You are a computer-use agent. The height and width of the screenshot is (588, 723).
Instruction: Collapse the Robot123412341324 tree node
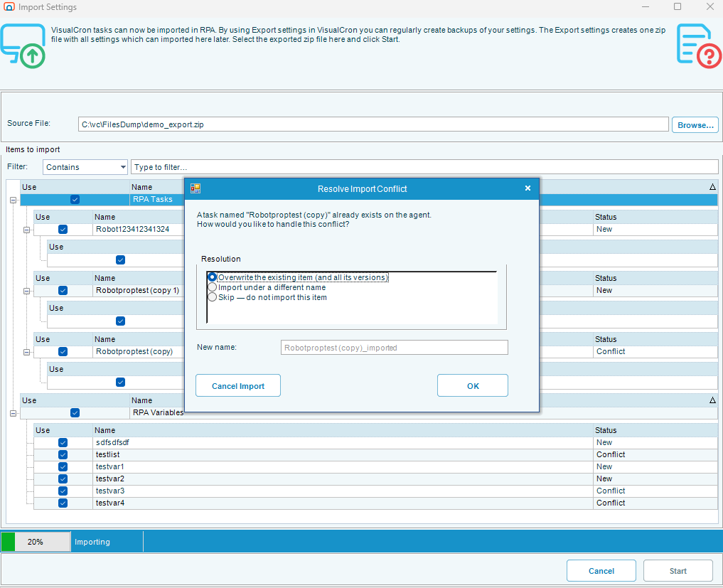tap(27, 230)
